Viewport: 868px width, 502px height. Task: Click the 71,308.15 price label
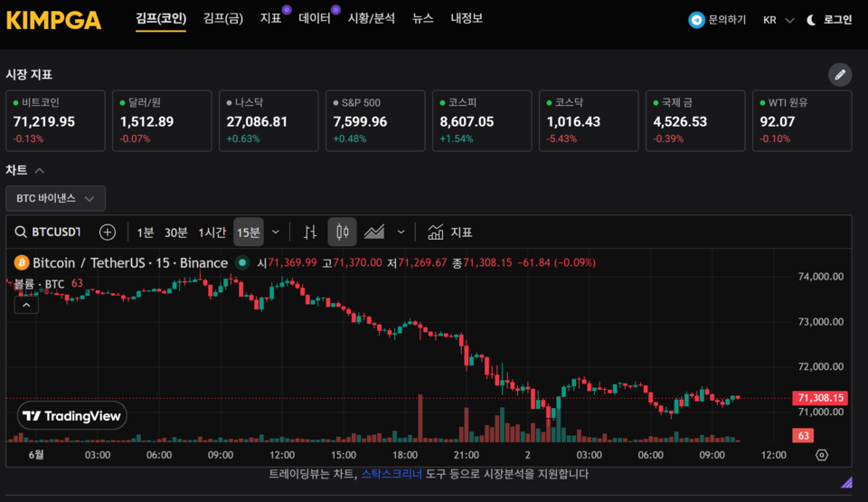pos(820,398)
